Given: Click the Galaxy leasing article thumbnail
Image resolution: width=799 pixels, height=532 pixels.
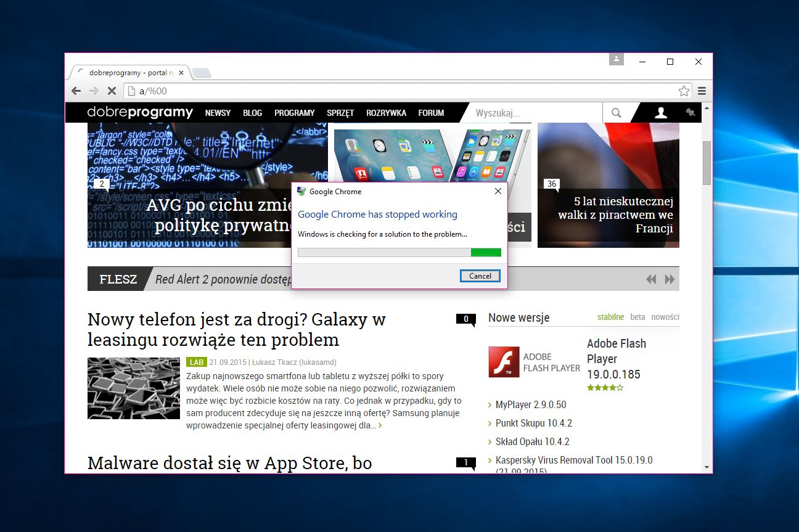Looking at the screenshot, I should pos(134,388).
